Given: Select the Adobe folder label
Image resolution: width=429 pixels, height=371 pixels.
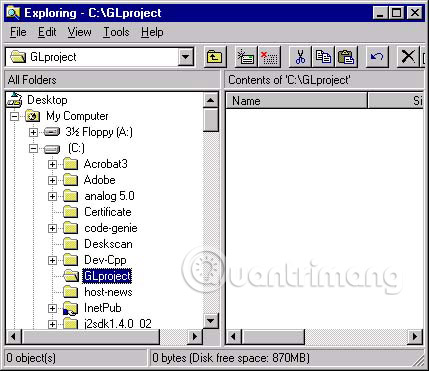Looking at the screenshot, I should (100, 180).
